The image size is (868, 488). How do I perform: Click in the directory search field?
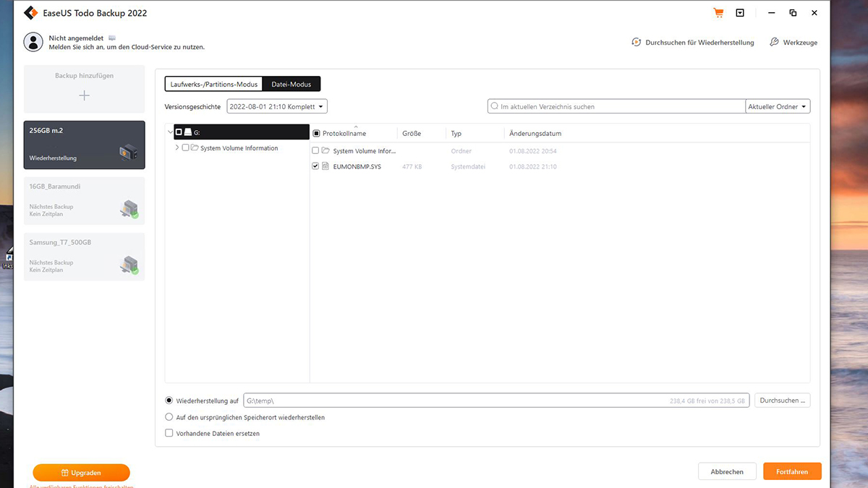tap(616, 106)
